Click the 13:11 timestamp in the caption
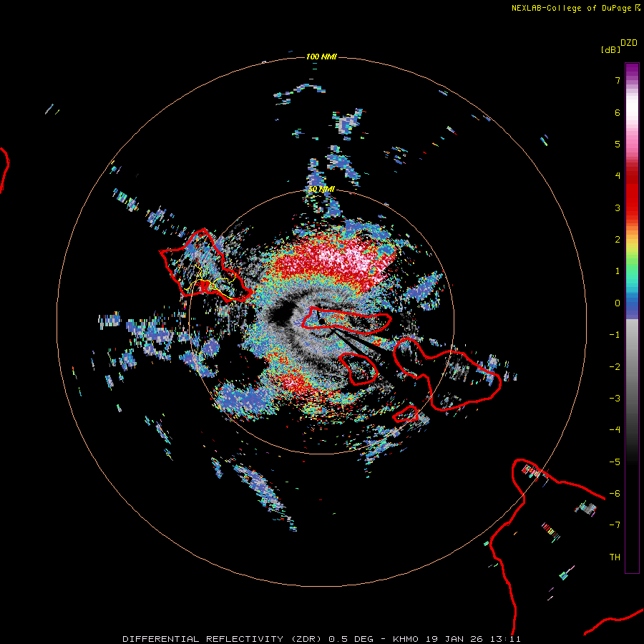 [507, 639]
